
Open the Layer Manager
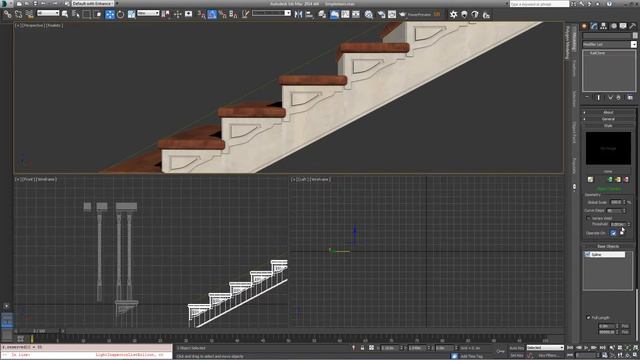tap(322, 14)
